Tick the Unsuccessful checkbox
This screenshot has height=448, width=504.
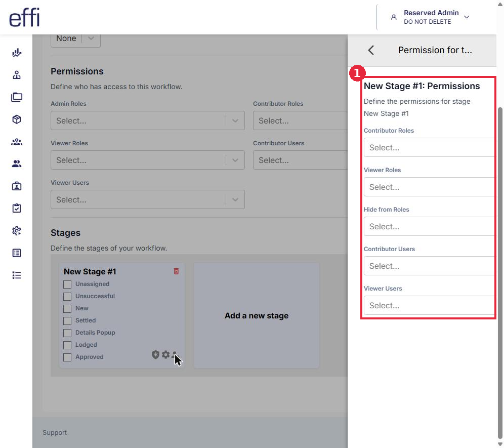point(67,297)
